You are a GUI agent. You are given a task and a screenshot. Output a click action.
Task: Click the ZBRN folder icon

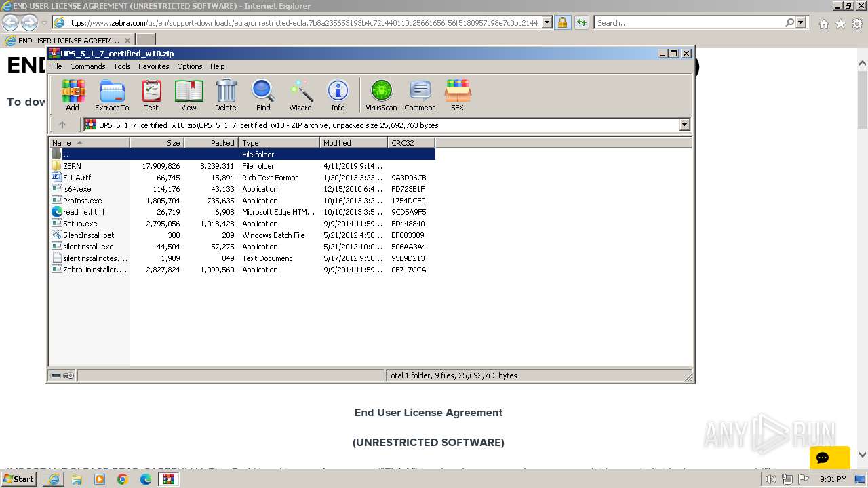click(x=57, y=166)
